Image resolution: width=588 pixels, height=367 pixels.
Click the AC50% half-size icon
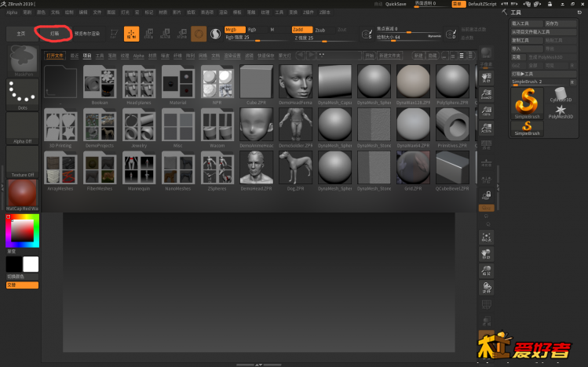[487, 128]
